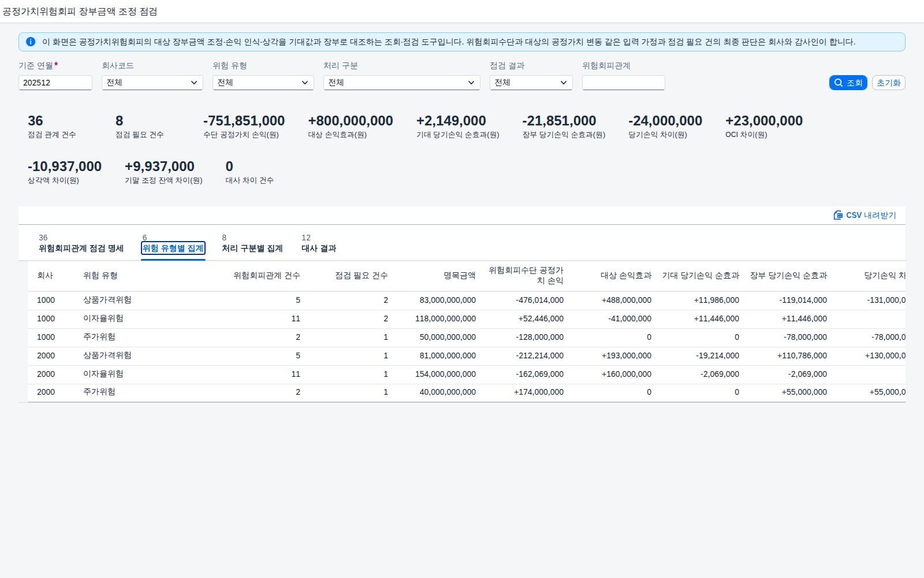The image size is (924, 578).
Task: Click the 대상 손익효과 column header
Action: 626,276
